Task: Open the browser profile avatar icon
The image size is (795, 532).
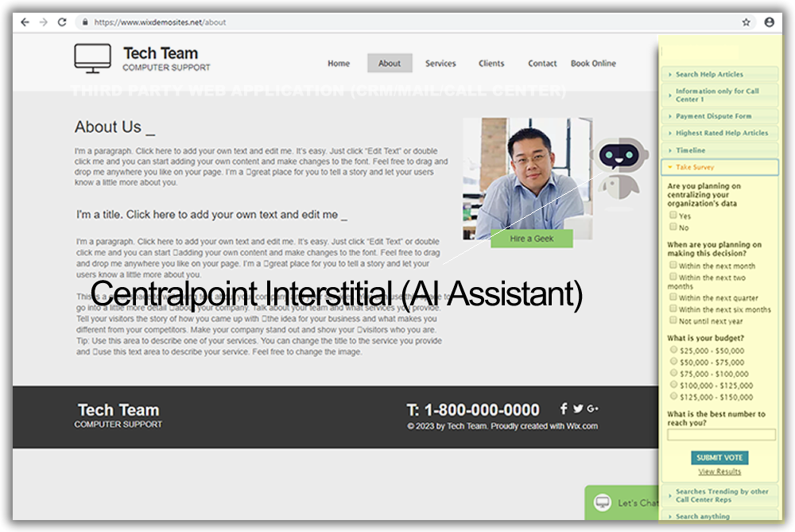Action: pyautogui.click(x=769, y=22)
